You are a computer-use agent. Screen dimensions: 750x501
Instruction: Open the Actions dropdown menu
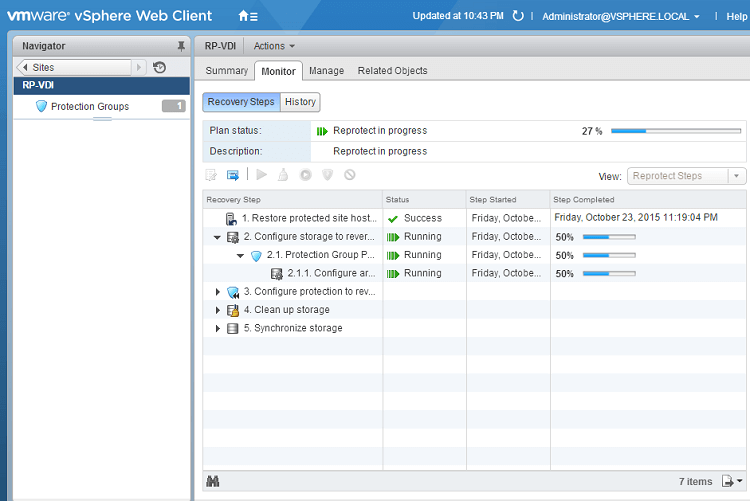point(274,46)
